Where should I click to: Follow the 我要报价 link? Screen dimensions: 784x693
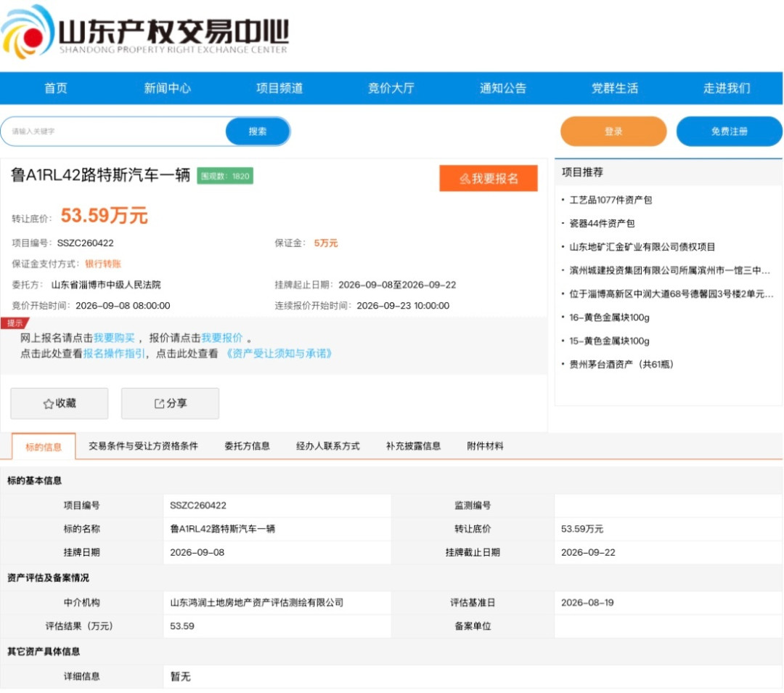(x=221, y=338)
